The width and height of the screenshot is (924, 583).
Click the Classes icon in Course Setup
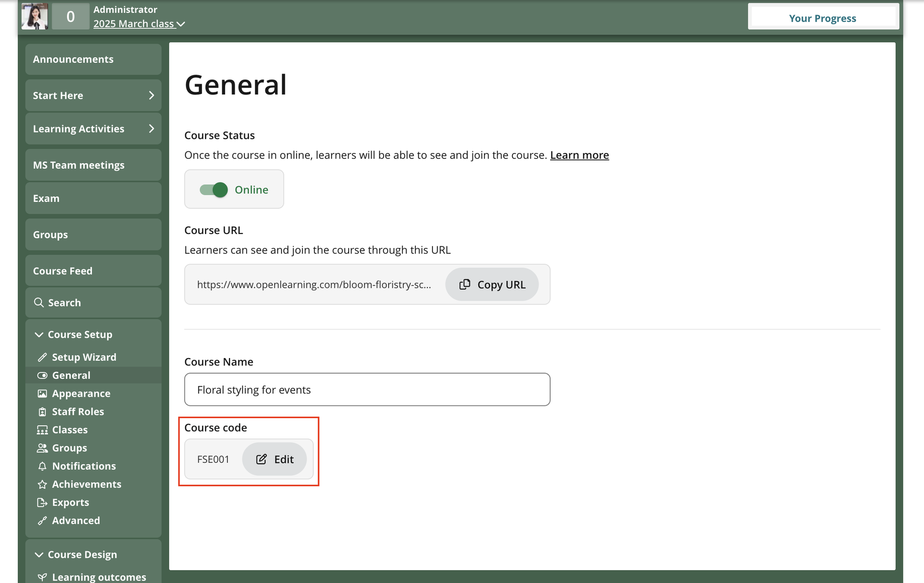click(x=42, y=430)
